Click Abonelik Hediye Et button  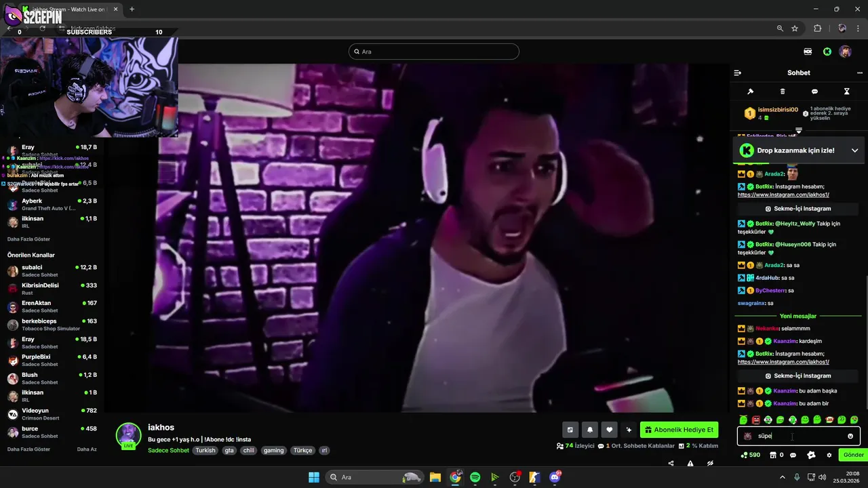(x=679, y=430)
